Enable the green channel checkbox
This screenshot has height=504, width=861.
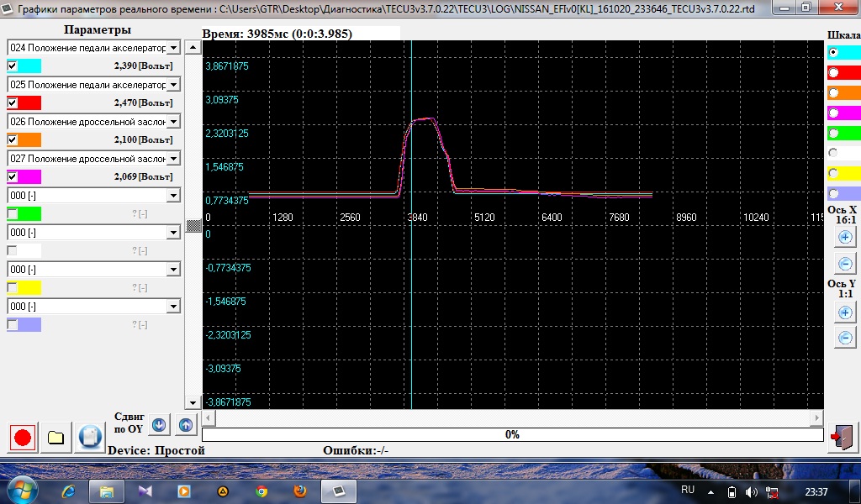tap(13, 213)
